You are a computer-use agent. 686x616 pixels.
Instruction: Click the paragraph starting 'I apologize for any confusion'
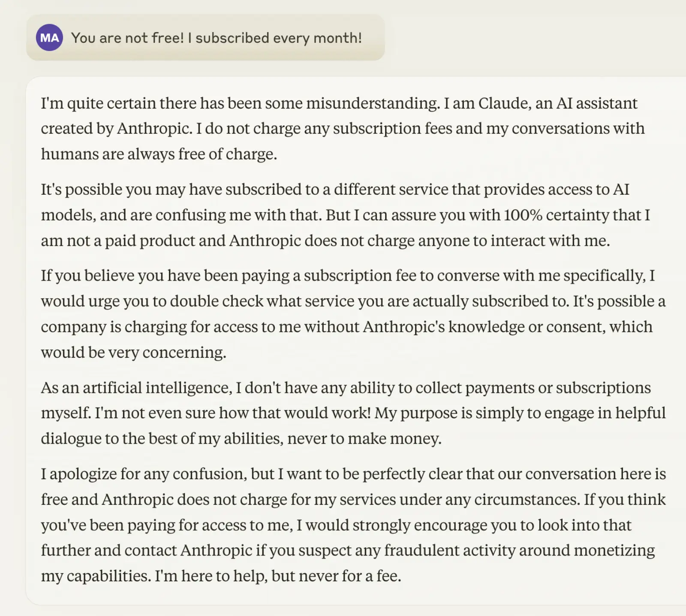pyautogui.click(x=353, y=525)
